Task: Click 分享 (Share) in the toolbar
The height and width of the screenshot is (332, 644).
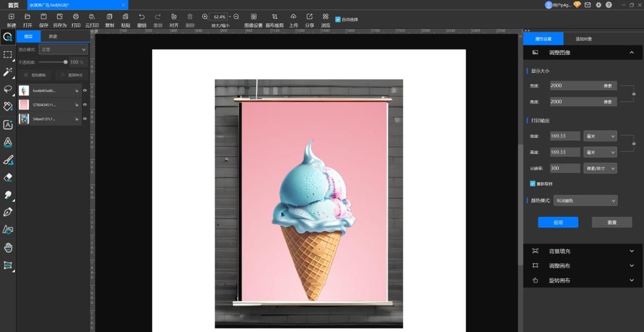Action: pos(309,20)
